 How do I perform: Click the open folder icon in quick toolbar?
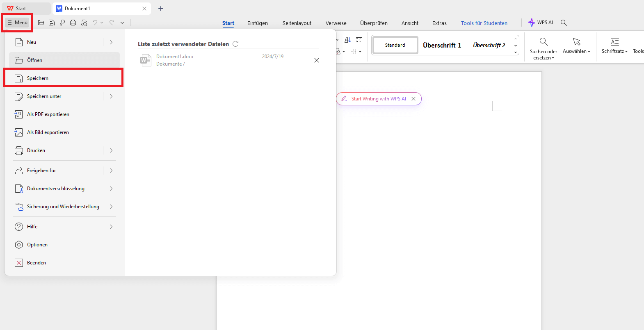point(41,23)
